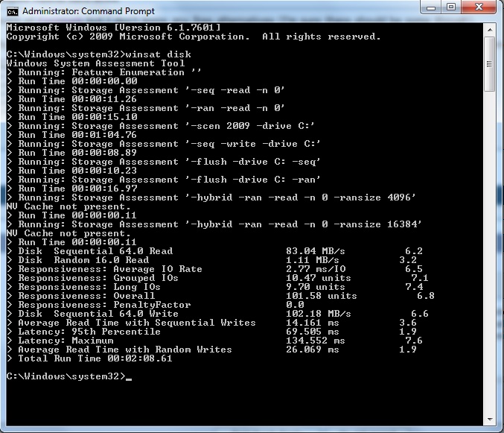Click 'Average Read Time with Sequential Writes' label

(137, 323)
